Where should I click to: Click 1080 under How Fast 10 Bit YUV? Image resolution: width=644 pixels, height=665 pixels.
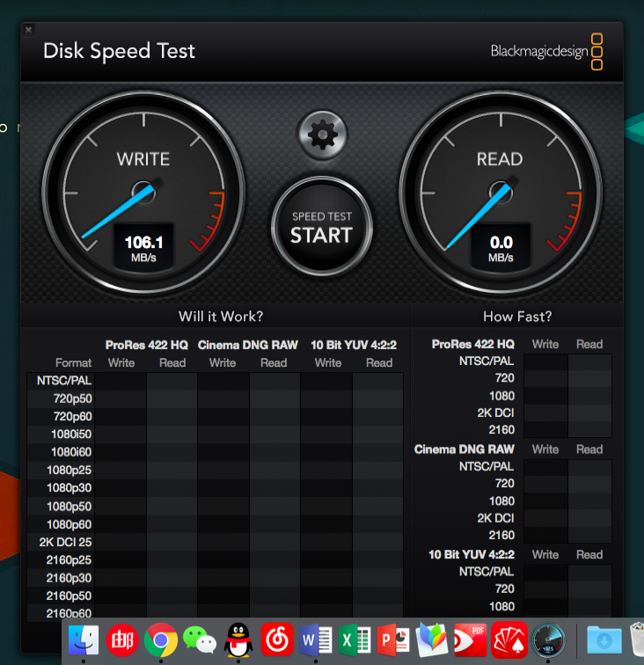click(501, 606)
